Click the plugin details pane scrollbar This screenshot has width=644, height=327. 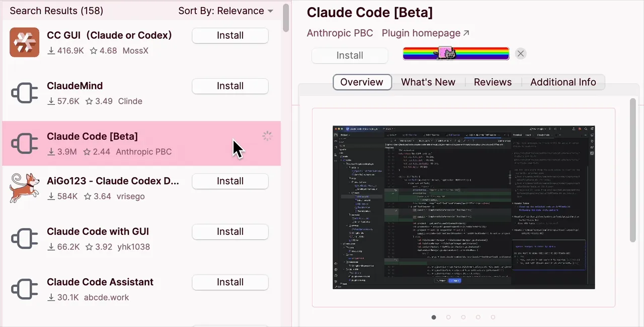point(633,171)
